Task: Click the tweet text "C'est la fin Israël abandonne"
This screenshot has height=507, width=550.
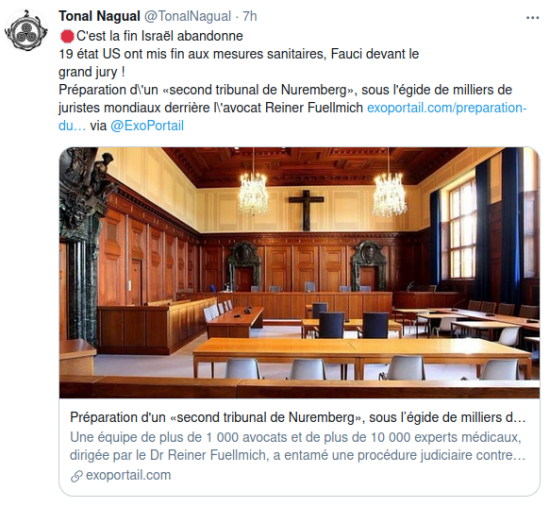Action: 160,36
